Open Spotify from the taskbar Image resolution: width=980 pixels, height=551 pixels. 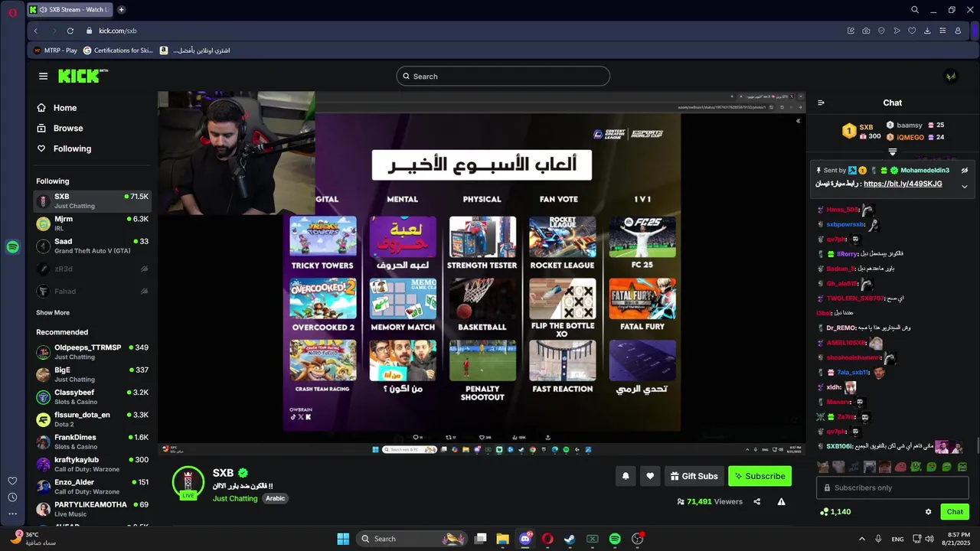coord(615,539)
